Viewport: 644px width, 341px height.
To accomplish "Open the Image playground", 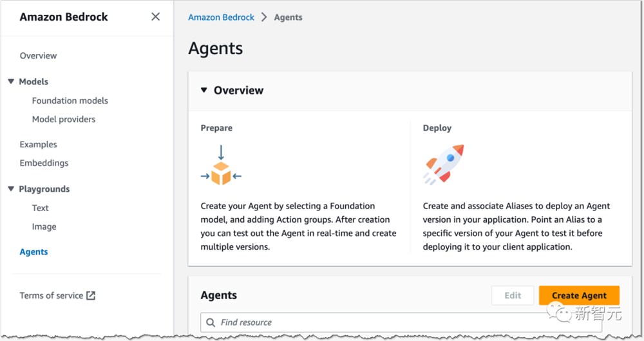I will coord(44,227).
